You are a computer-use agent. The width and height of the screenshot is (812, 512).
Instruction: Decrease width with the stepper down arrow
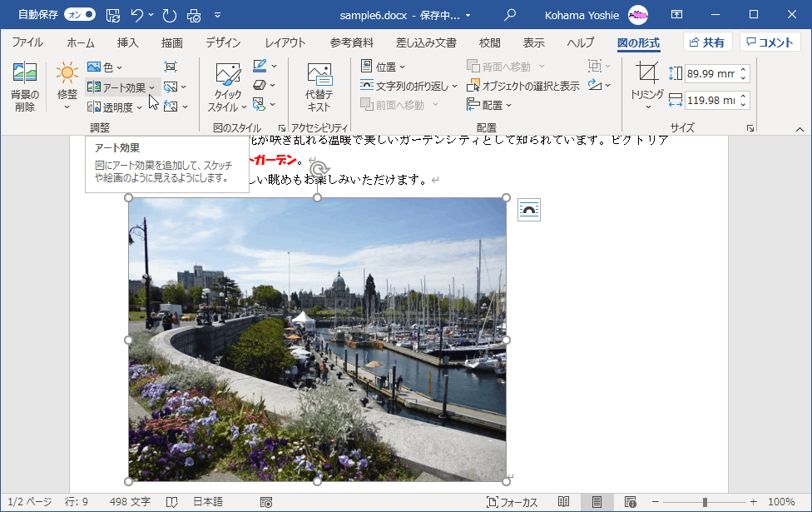[x=743, y=105]
